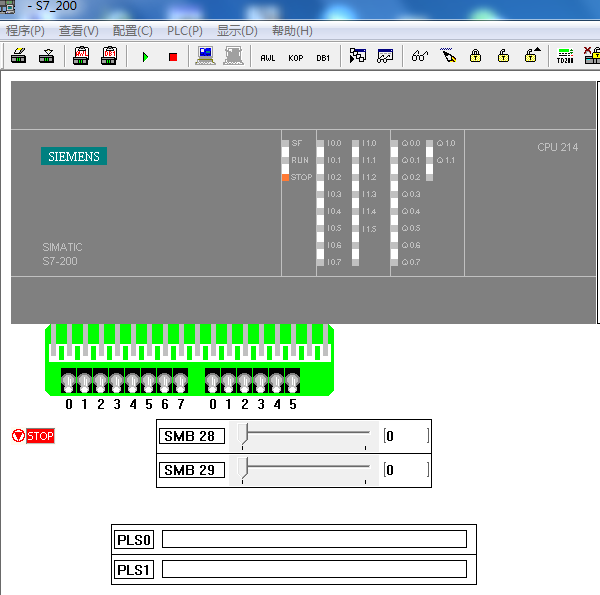This screenshot has height=595, width=600.
Task: Click the Q0.0 output LED
Action: pyautogui.click(x=395, y=143)
